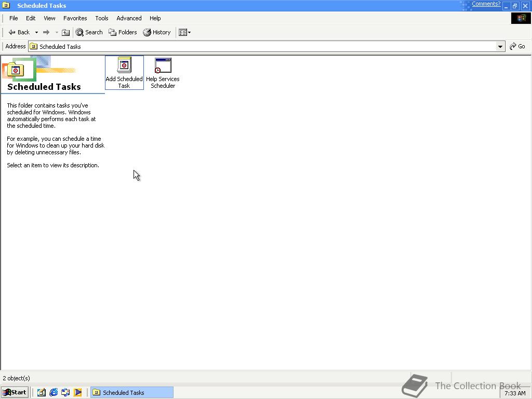Open the Forward history dropdown arrow

pyautogui.click(x=57, y=32)
